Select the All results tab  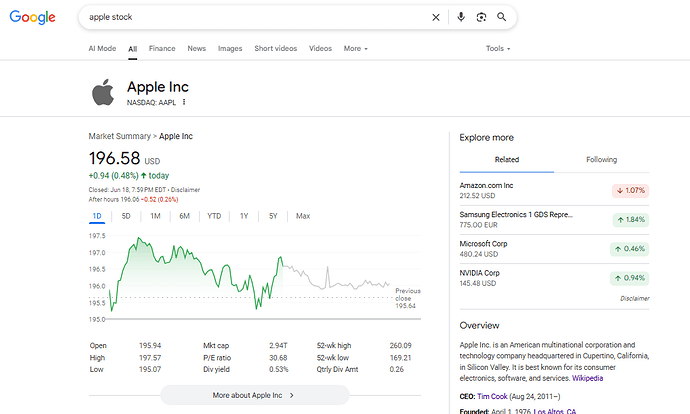[x=132, y=49]
